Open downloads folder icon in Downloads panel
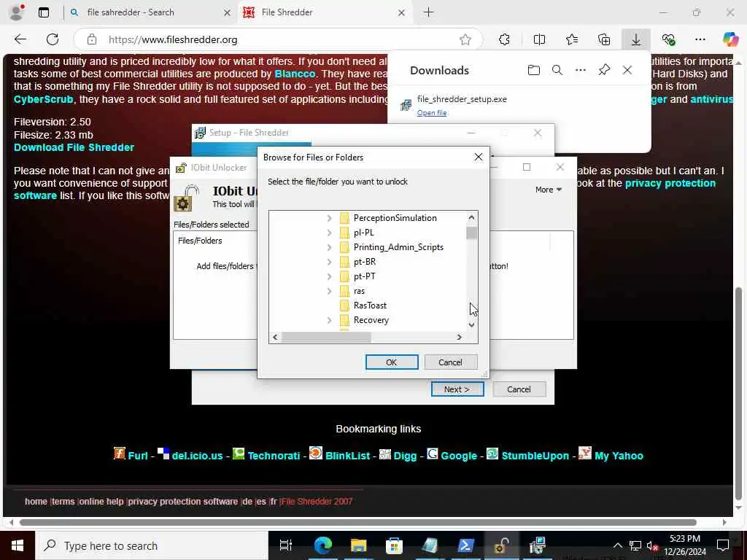 (x=533, y=71)
